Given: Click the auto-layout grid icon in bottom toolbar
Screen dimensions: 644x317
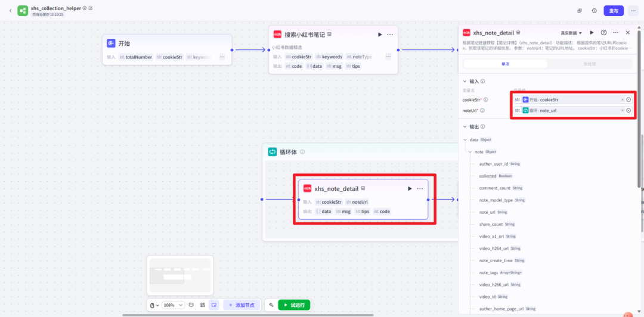Looking at the screenshot, I should (x=203, y=305).
